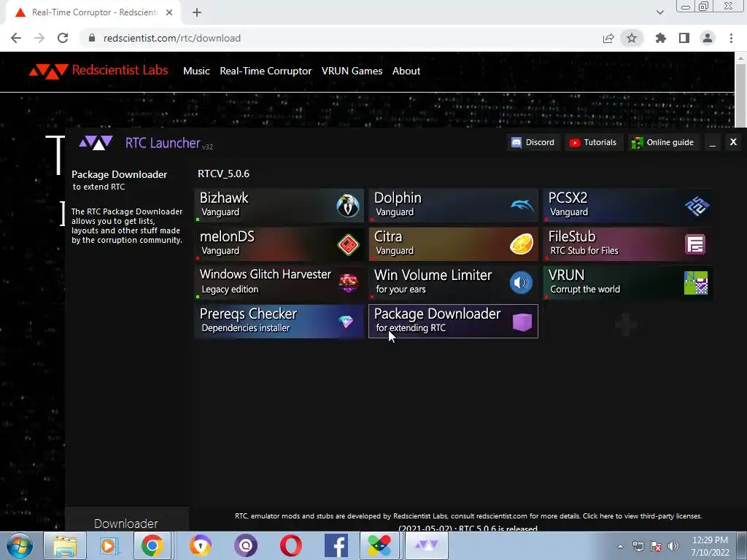747x560 pixels.
Task: Click the RTC Launcher triangle logo
Action: pos(96,142)
